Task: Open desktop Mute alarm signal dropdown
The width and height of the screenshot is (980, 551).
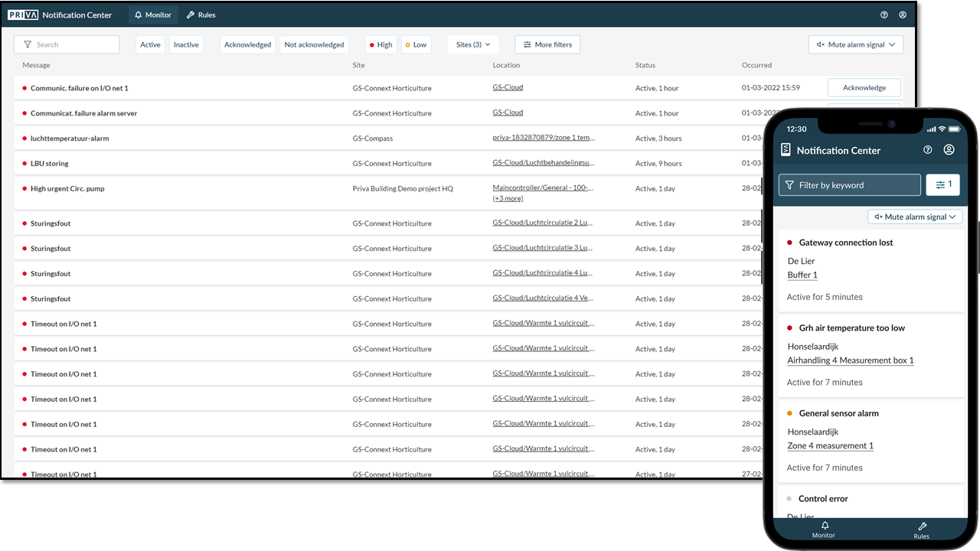Action: [856, 44]
